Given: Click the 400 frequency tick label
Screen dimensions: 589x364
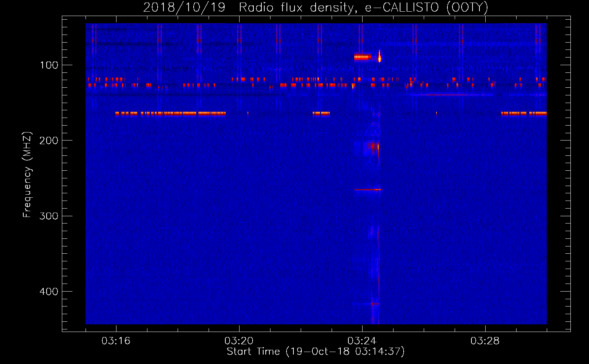Looking at the screenshot, I should click(49, 292).
